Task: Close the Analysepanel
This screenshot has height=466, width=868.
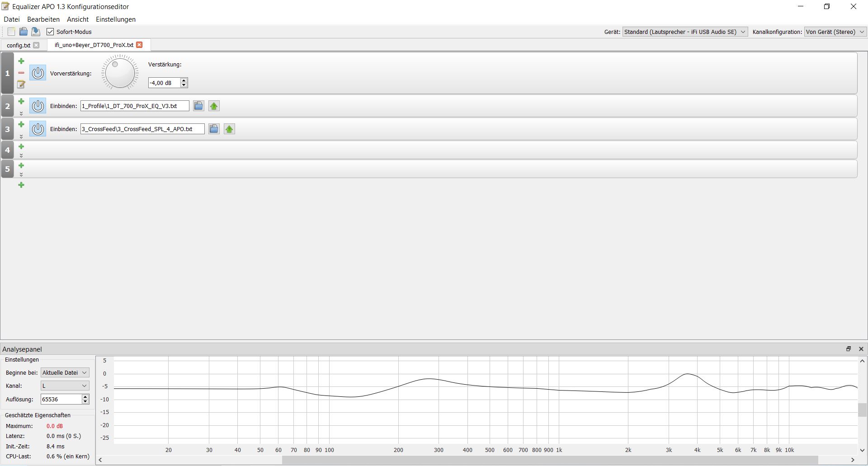Action: [861, 349]
